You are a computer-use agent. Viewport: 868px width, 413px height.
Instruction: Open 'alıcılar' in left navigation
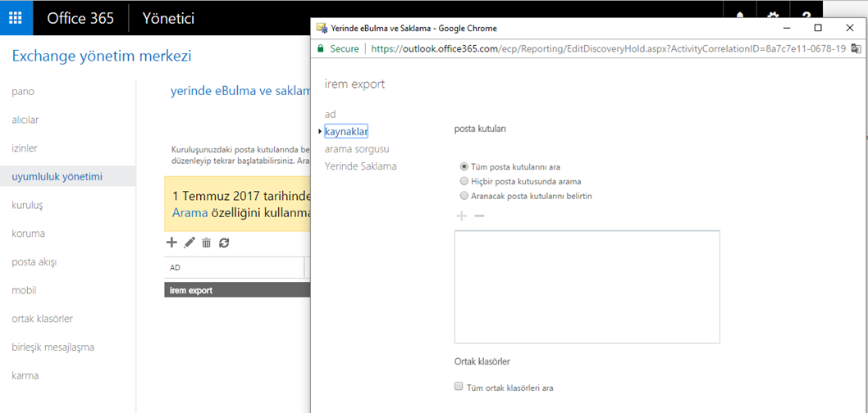(25, 120)
